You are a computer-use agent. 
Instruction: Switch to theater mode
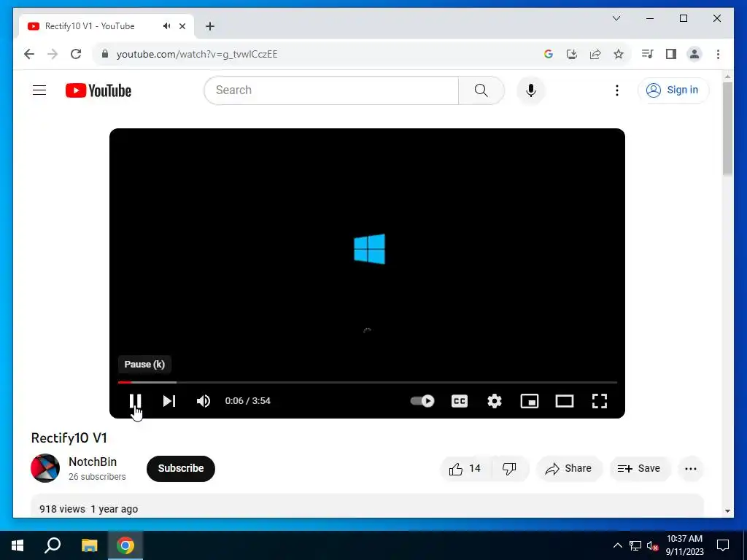pyautogui.click(x=565, y=401)
